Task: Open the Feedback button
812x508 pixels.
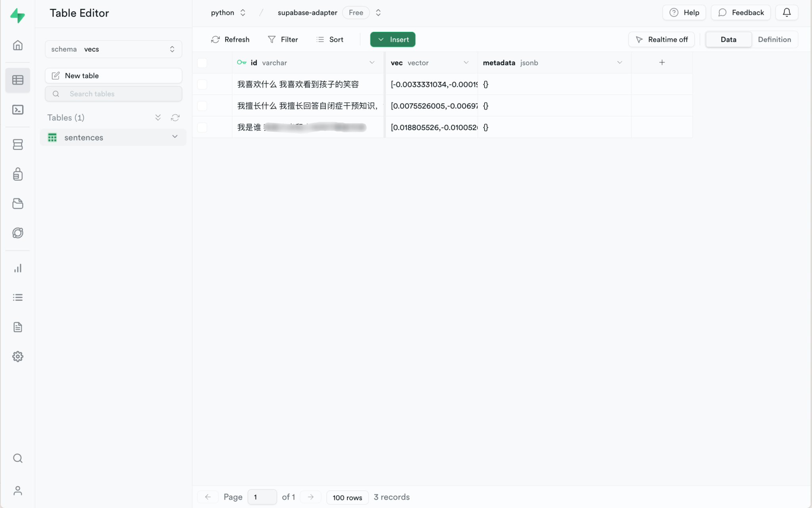Action: (x=740, y=13)
